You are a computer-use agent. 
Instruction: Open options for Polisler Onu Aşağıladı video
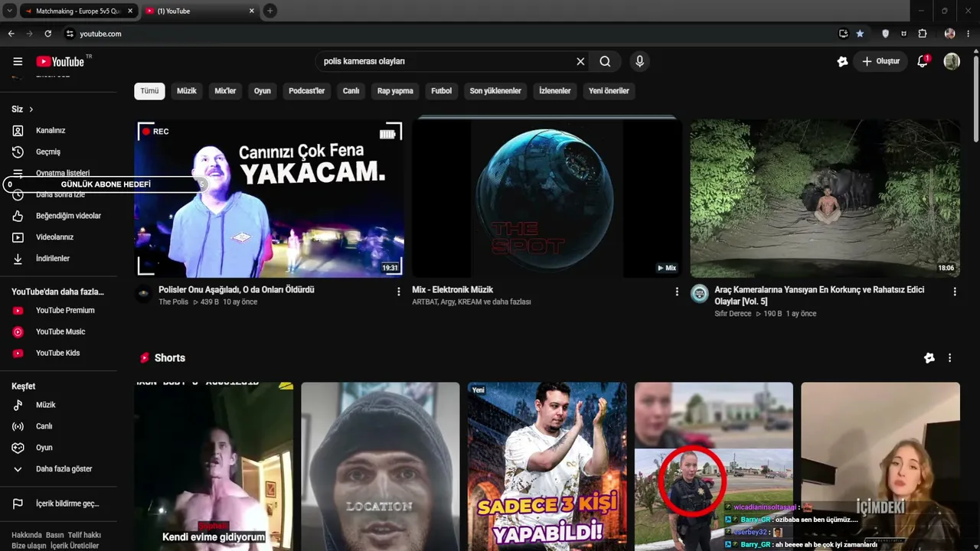tap(398, 292)
